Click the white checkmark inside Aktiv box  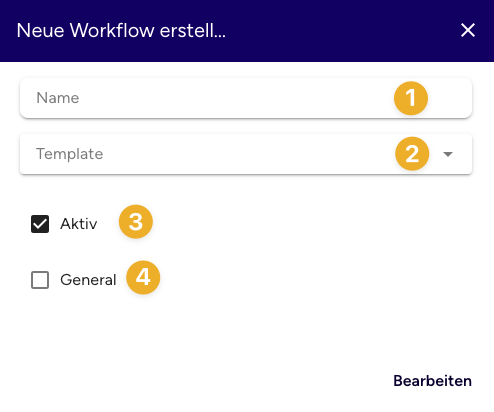[40, 224]
